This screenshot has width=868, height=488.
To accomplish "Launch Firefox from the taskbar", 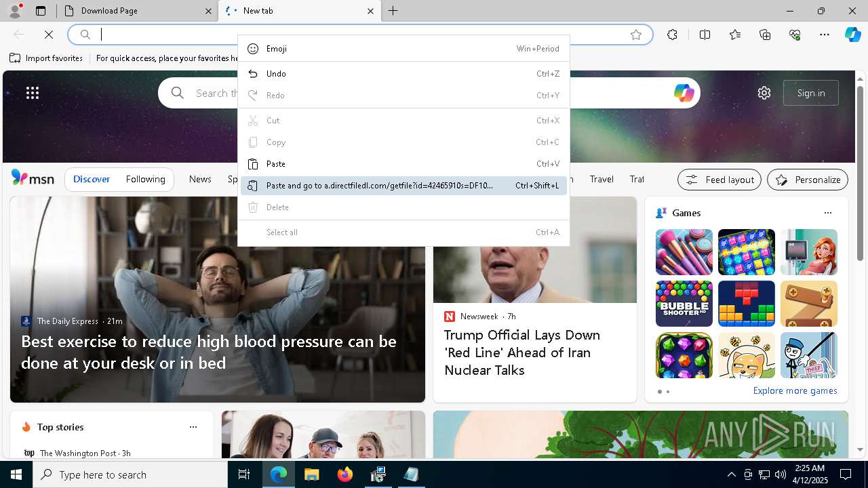I will click(344, 474).
